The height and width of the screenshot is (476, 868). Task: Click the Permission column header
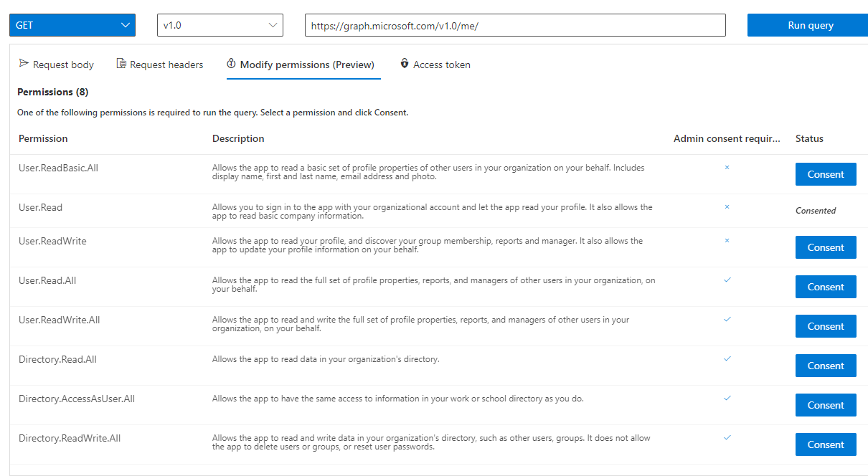tap(43, 138)
